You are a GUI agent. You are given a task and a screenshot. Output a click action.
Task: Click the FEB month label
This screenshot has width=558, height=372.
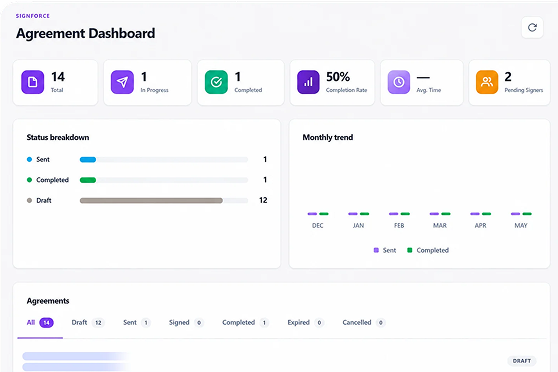point(399,226)
